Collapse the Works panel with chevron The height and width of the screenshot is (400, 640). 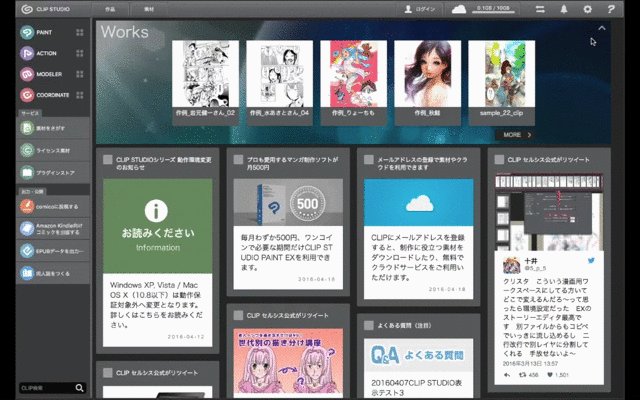coord(602,28)
